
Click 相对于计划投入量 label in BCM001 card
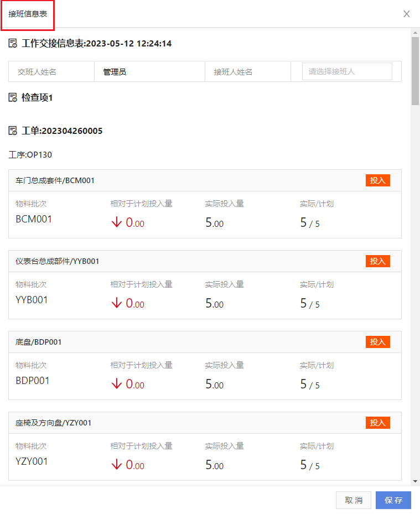[x=141, y=204]
